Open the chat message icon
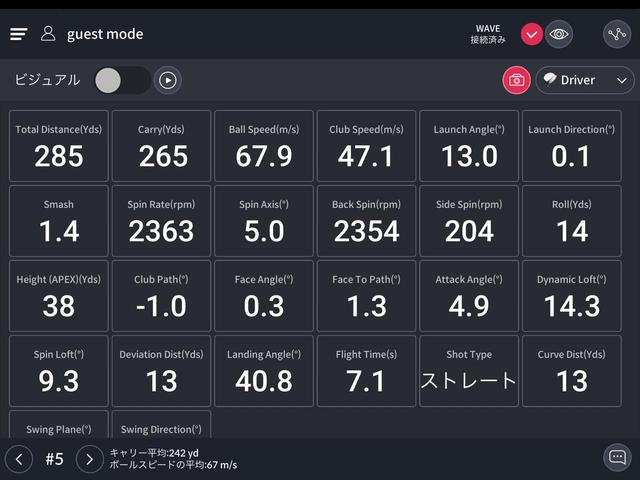The width and height of the screenshot is (640, 480). coord(617,457)
